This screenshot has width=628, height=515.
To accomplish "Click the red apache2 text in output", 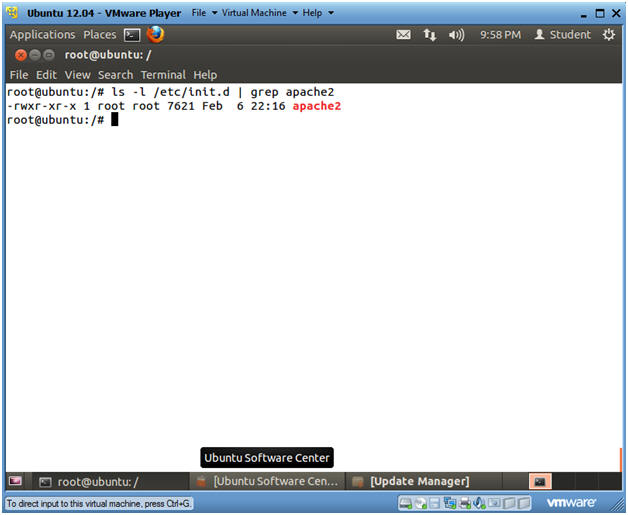I will click(316, 106).
